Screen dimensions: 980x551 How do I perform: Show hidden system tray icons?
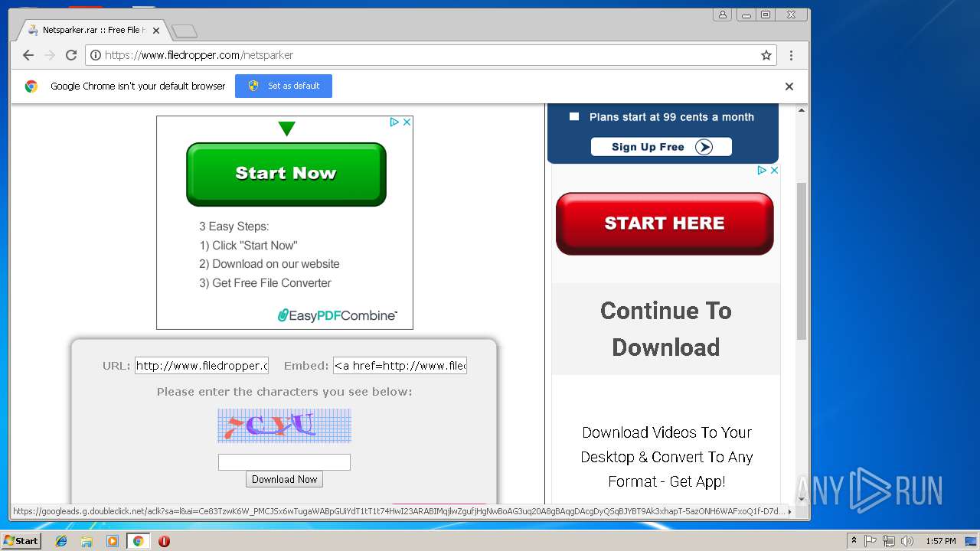click(854, 541)
